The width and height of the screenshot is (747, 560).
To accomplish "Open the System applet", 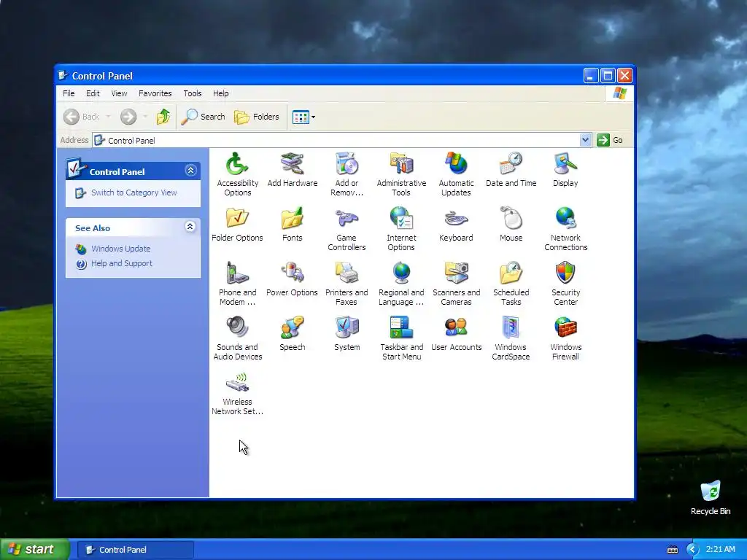I will [x=347, y=334].
